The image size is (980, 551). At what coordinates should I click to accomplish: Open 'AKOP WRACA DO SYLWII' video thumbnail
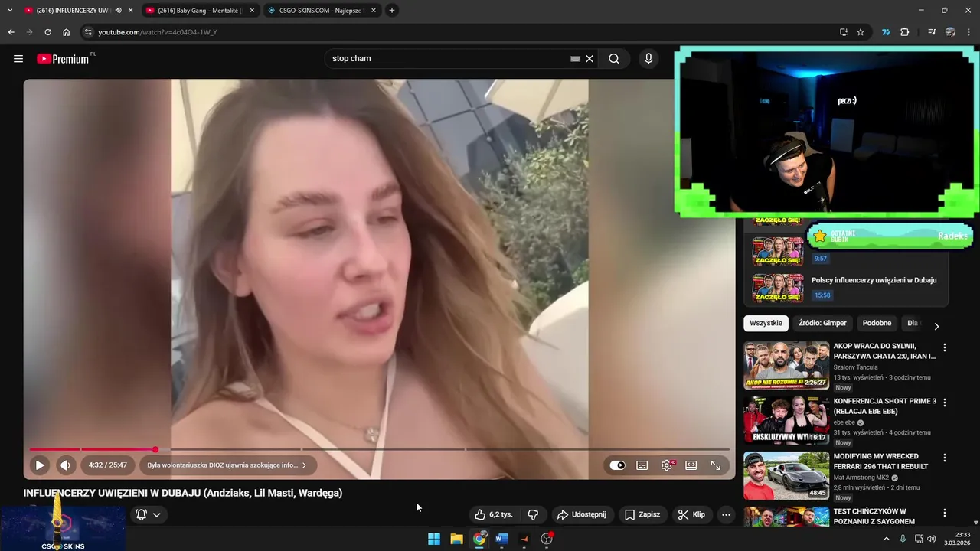coord(786,366)
